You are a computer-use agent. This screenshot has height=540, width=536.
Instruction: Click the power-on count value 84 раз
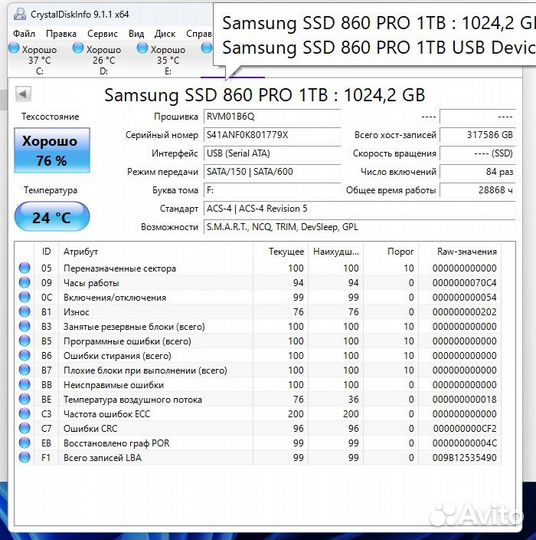(478, 172)
